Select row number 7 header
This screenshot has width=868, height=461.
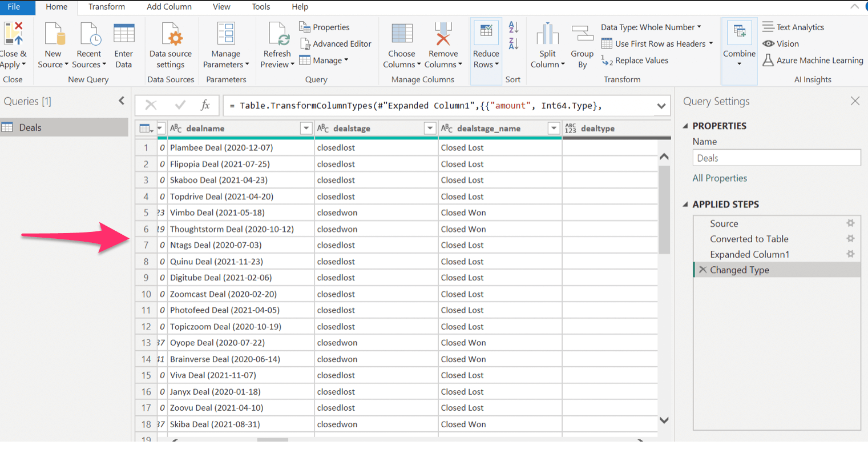pyautogui.click(x=146, y=245)
